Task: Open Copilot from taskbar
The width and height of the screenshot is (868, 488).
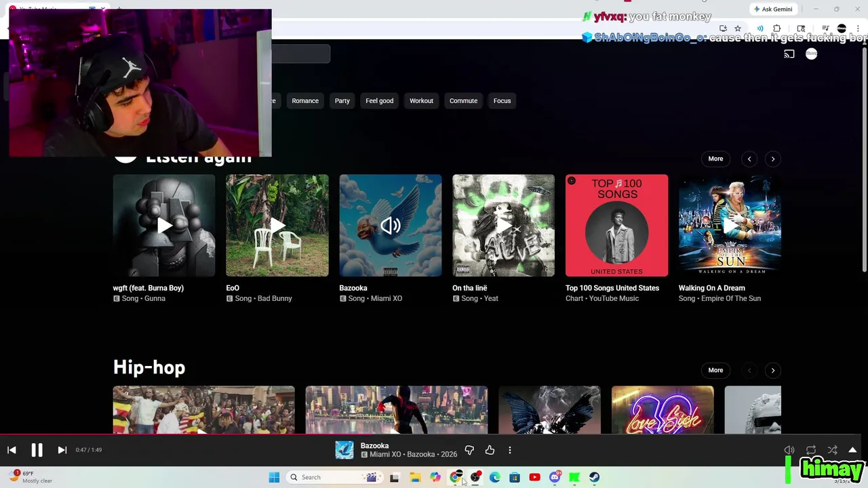Action: coord(435,477)
